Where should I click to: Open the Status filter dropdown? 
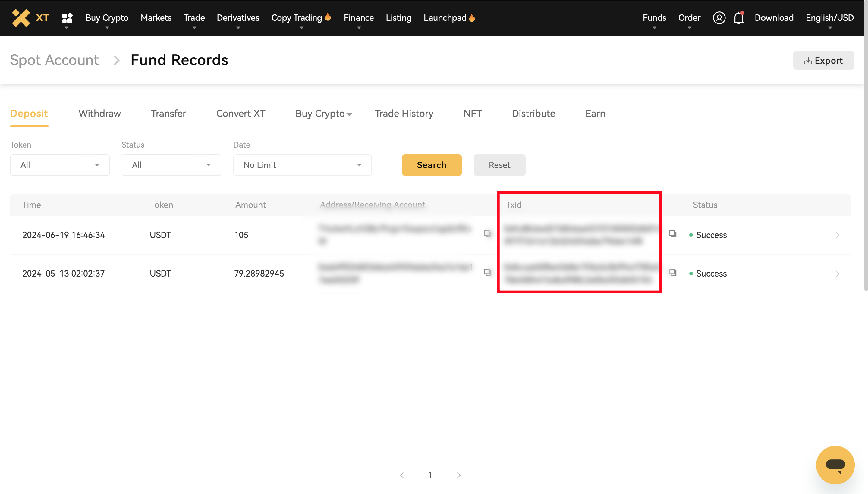click(171, 165)
